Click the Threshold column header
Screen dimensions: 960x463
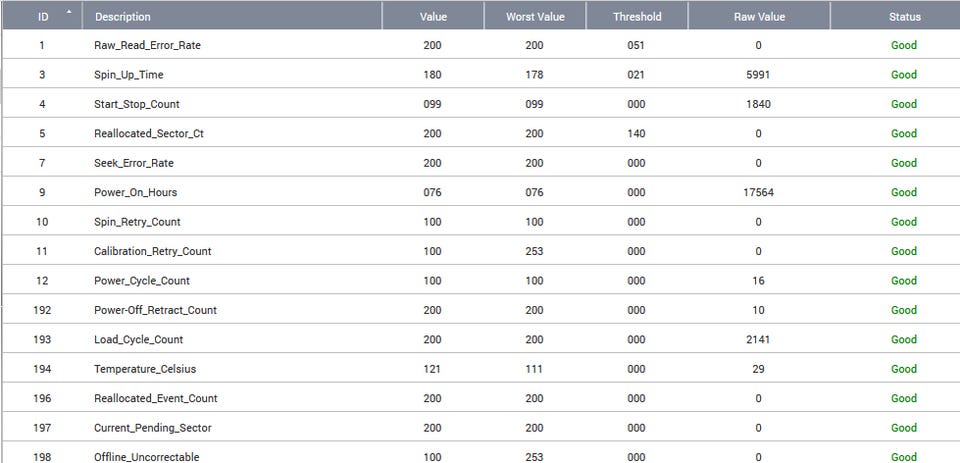(637, 16)
